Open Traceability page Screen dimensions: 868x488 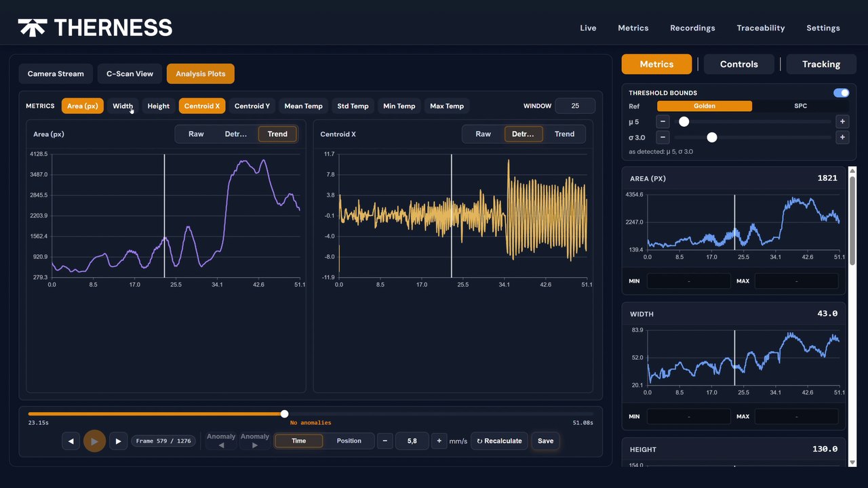761,28
